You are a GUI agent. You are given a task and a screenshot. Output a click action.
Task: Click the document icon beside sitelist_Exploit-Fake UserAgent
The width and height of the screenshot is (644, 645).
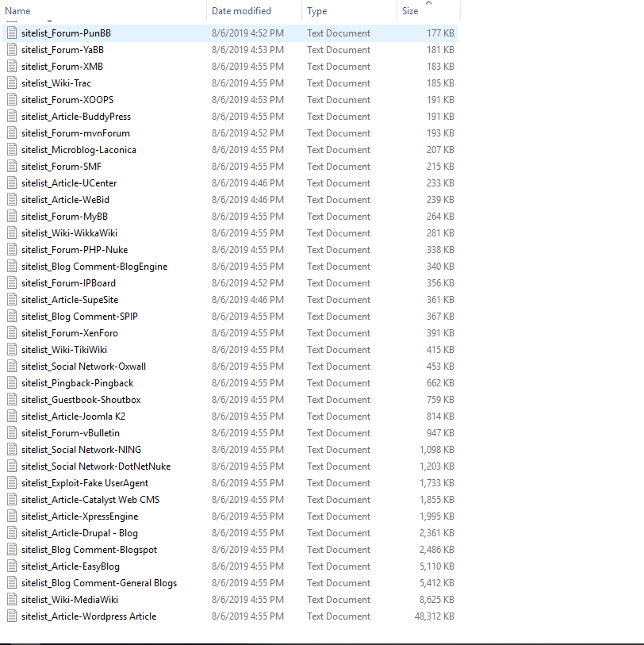pyautogui.click(x=11, y=482)
